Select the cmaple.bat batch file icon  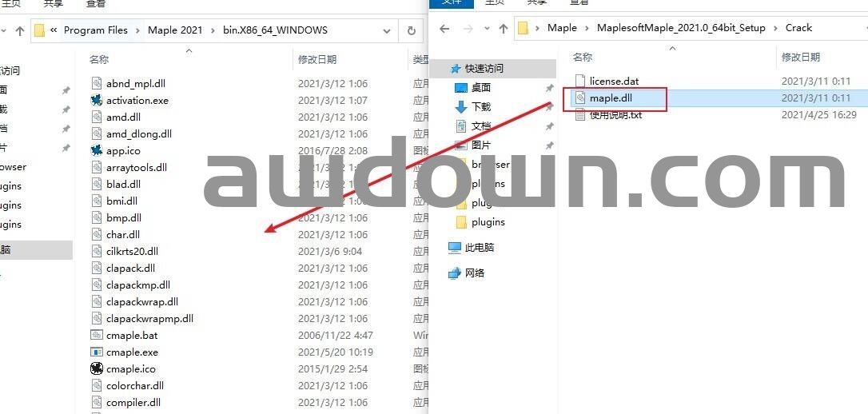point(97,336)
